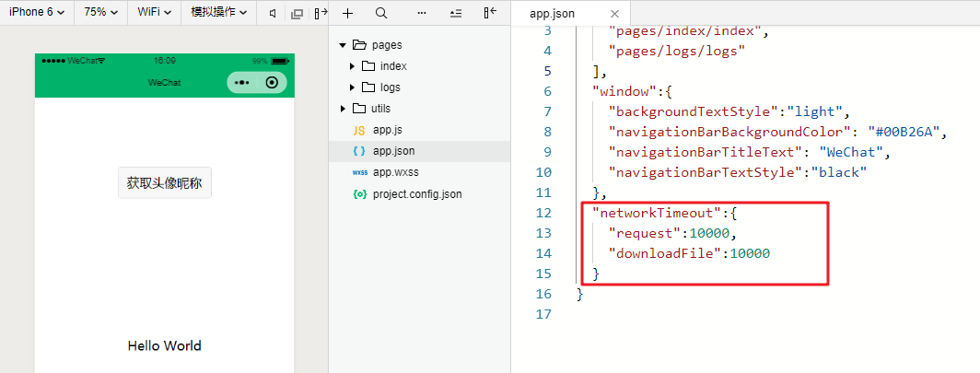The width and height of the screenshot is (980, 373).
Task: Click the collapse all folders icon
Action: click(x=456, y=13)
